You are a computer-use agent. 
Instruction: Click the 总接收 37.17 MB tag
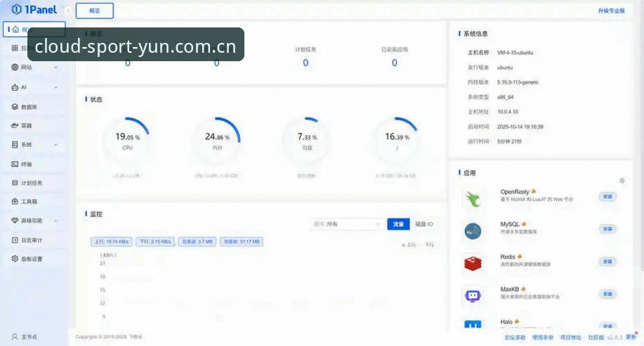point(241,241)
